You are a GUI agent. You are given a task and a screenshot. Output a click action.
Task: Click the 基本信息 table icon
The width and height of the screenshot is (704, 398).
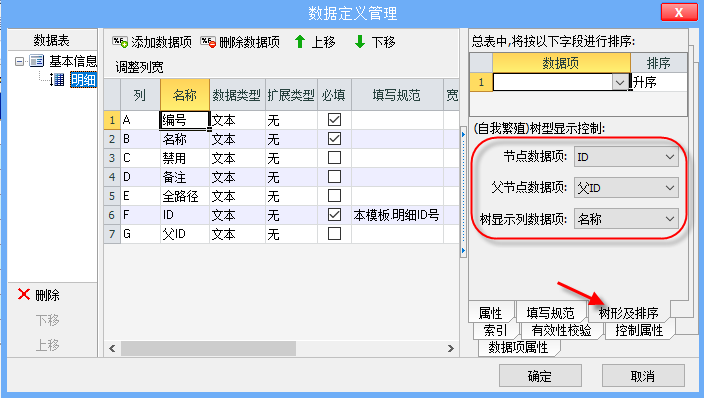[x=36, y=60]
